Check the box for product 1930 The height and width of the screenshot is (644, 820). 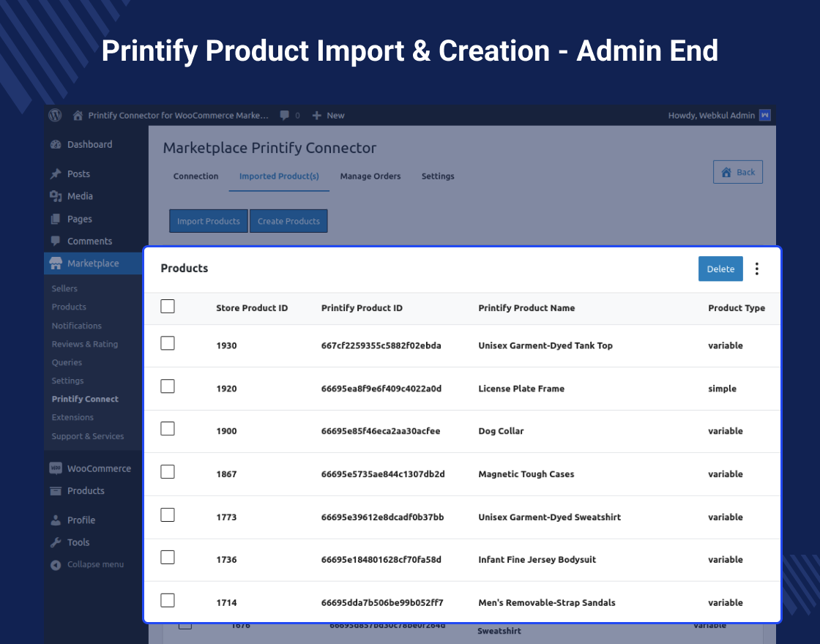168,343
